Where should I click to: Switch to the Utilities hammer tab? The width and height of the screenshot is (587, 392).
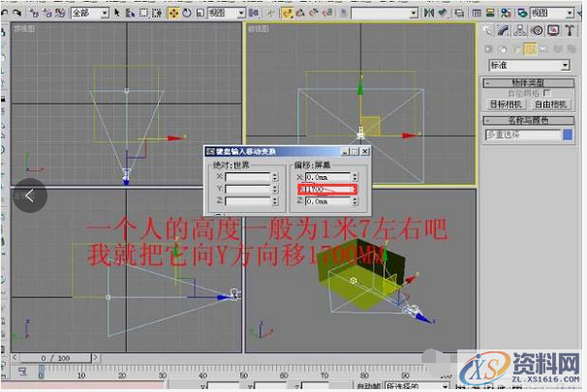(570, 30)
